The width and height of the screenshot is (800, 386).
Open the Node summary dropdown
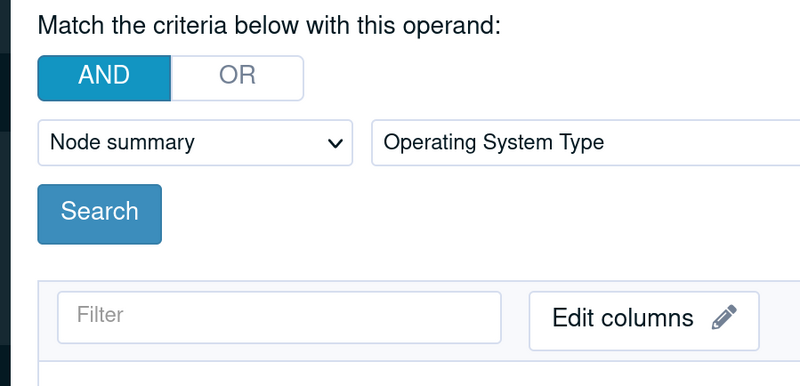click(x=195, y=143)
